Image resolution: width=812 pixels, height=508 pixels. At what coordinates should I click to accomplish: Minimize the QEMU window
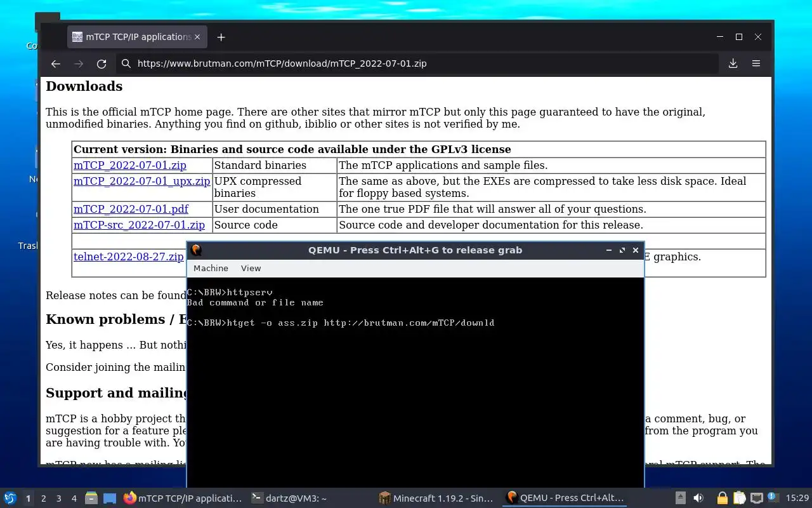[609, 250]
